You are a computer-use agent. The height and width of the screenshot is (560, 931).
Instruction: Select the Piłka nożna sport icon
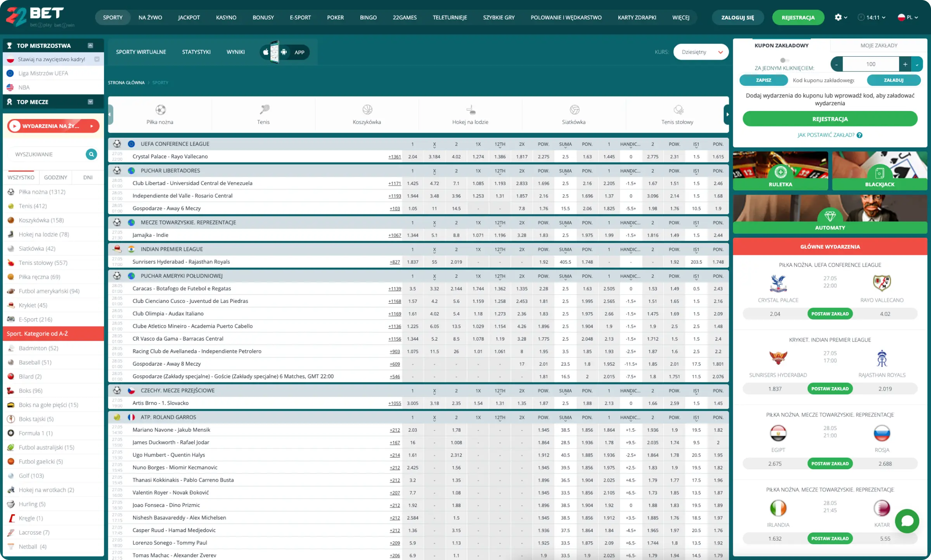160,110
